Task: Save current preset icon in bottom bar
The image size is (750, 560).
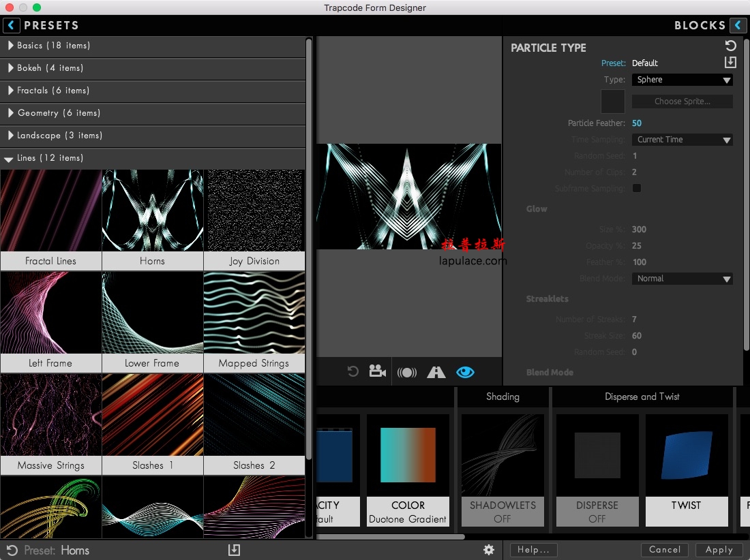Action: click(234, 550)
